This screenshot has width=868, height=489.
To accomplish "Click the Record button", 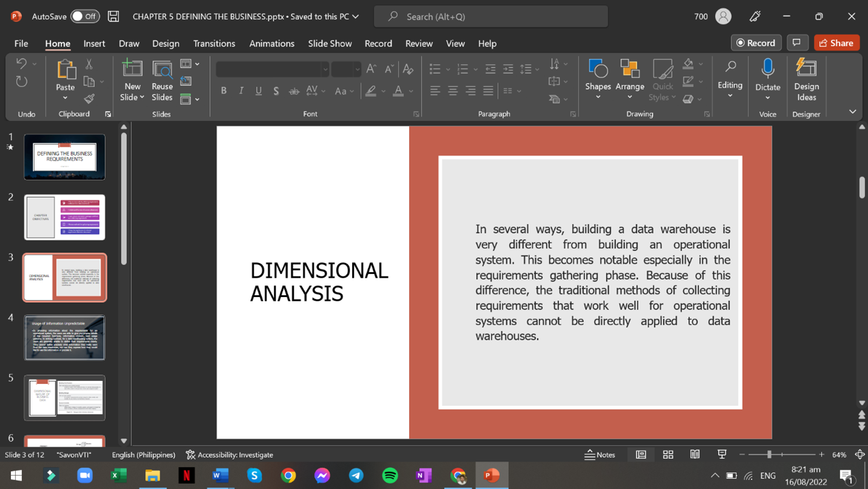I will (756, 43).
